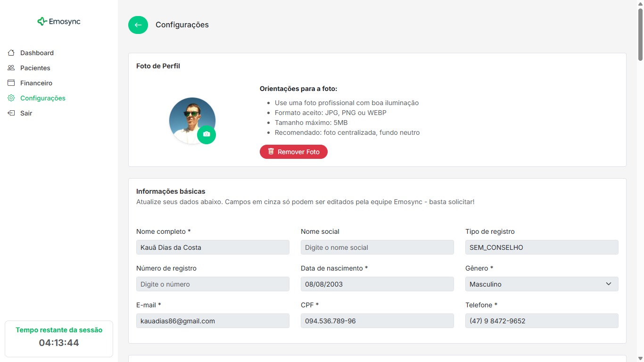Screen dimensions: 644x362
Task: Select the Data de nascimento field
Action: (x=377, y=284)
